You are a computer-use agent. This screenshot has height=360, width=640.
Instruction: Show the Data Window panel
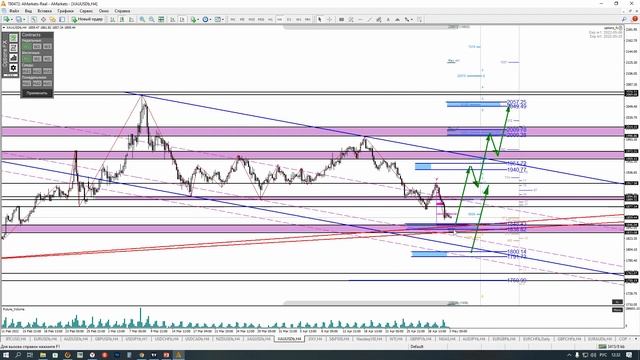click(43, 19)
